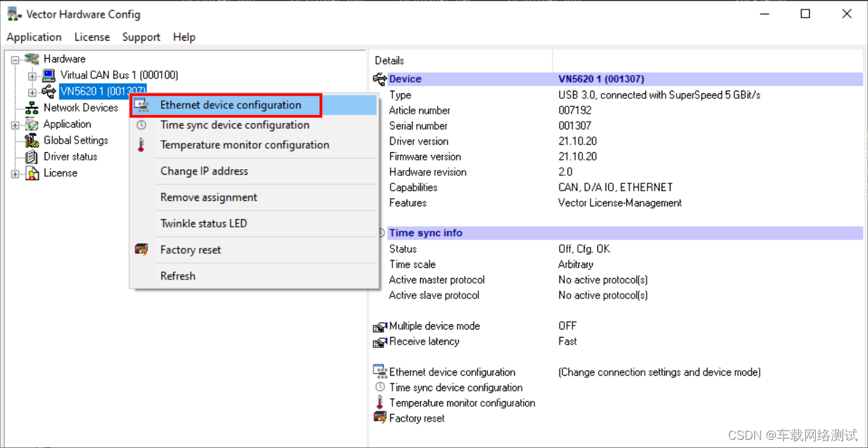Expand the Application tree node
The height and width of the screenshot is (448, 868).
[x=16, y=125]
